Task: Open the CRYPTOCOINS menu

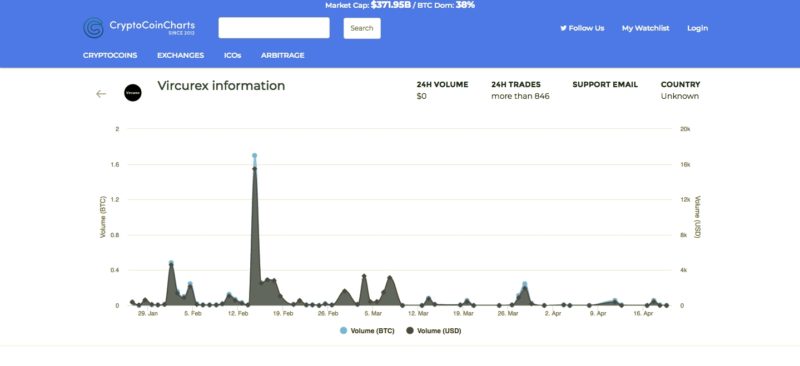Action: [x=110, y=55]
